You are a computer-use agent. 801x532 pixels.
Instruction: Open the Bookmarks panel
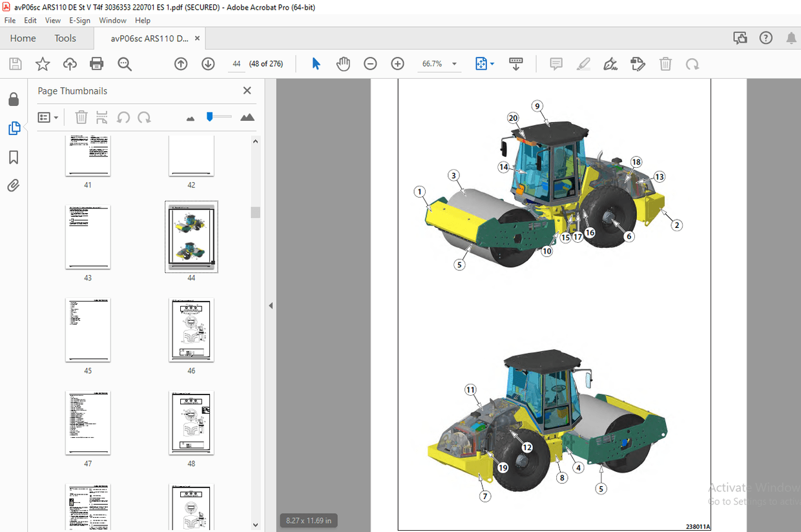click(x=14, y=157)
